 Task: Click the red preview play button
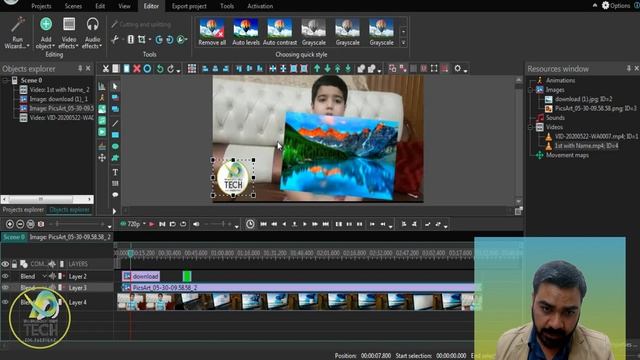pos(151,224)
